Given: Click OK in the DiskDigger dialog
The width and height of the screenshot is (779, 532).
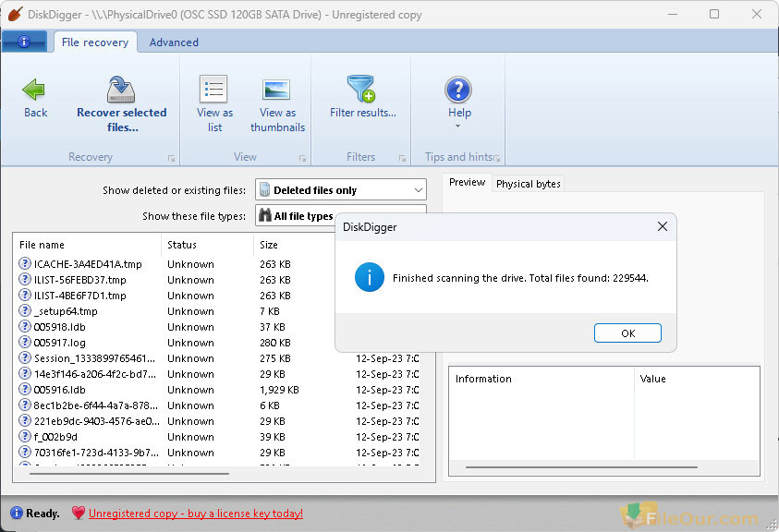Looking at the screenshot, I should click(627, 332).
